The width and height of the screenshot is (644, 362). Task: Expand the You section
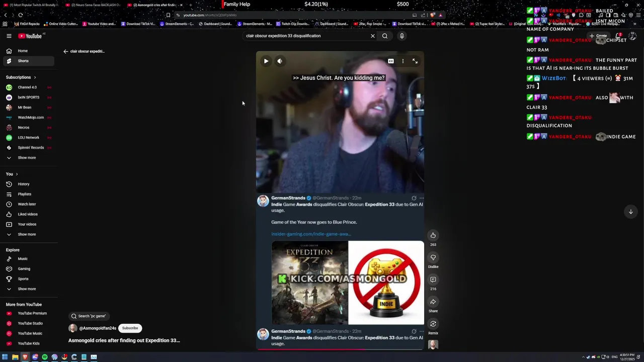click(x=12, y=174)
